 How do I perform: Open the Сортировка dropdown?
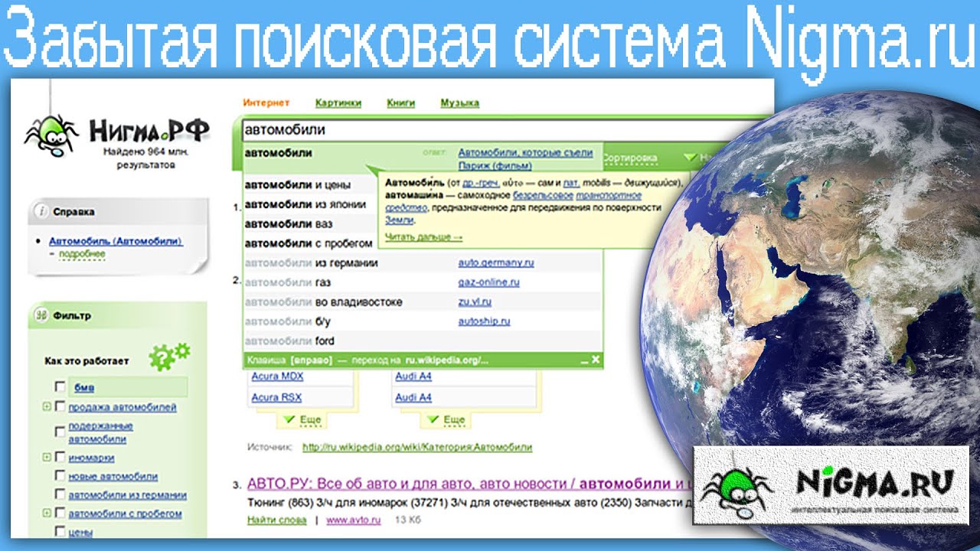pyautogui.click(x=629, y=158)
